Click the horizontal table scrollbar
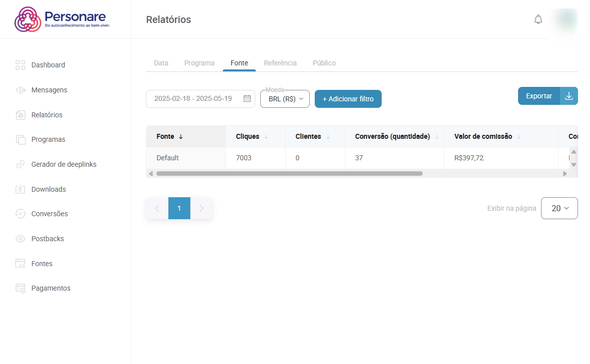 click(x=289, y=174)
